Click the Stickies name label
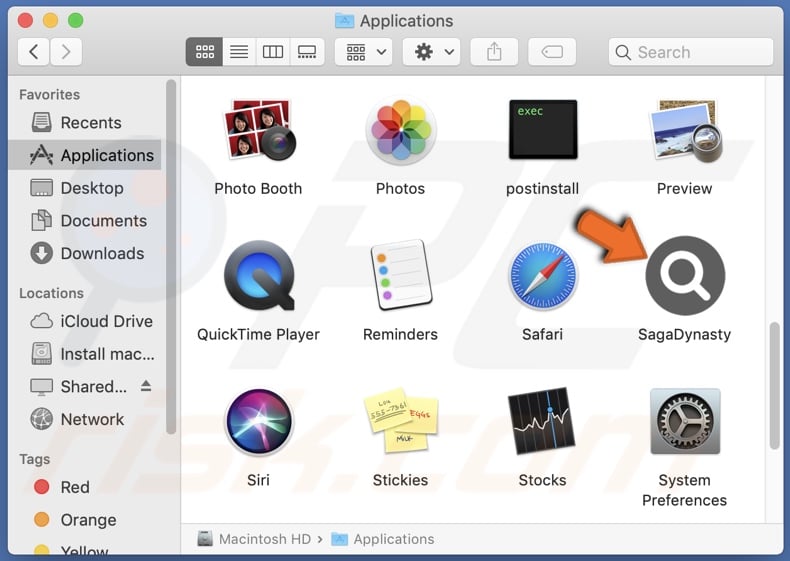 400,480
